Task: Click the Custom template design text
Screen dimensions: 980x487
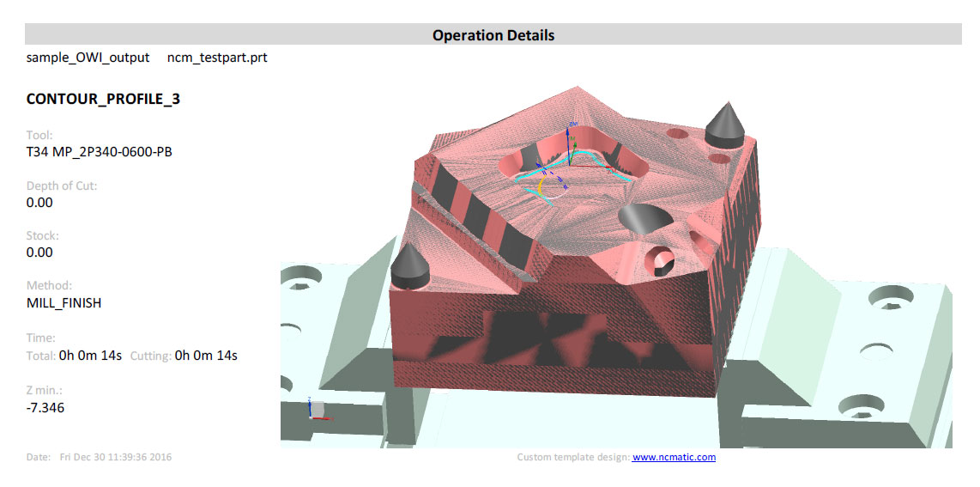Action: 573,457
